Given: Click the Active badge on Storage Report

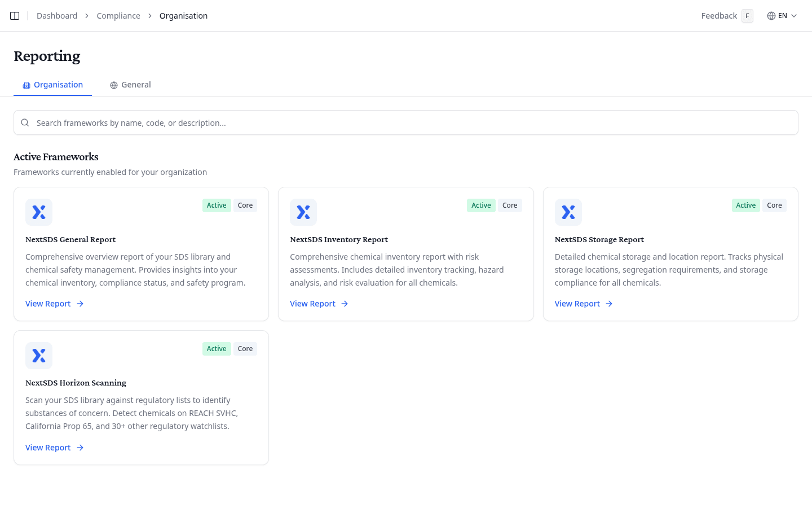Looking at the screenshot, I should point(745,205).
